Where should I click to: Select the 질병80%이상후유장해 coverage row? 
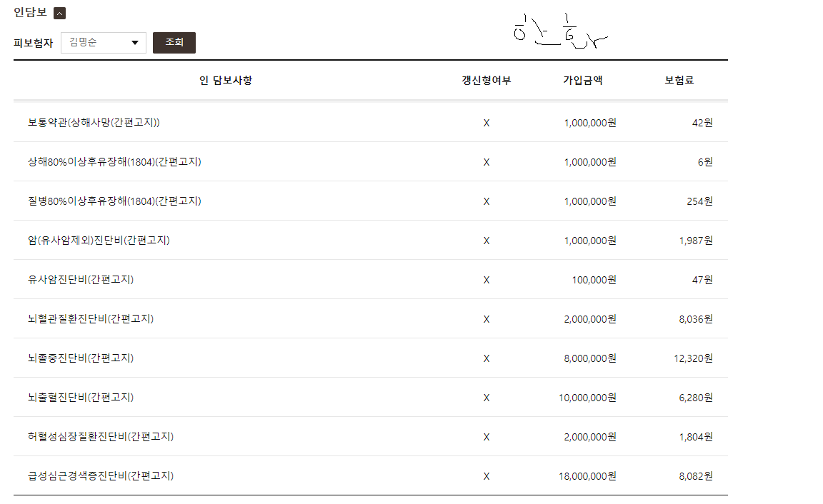pos(371,201)
